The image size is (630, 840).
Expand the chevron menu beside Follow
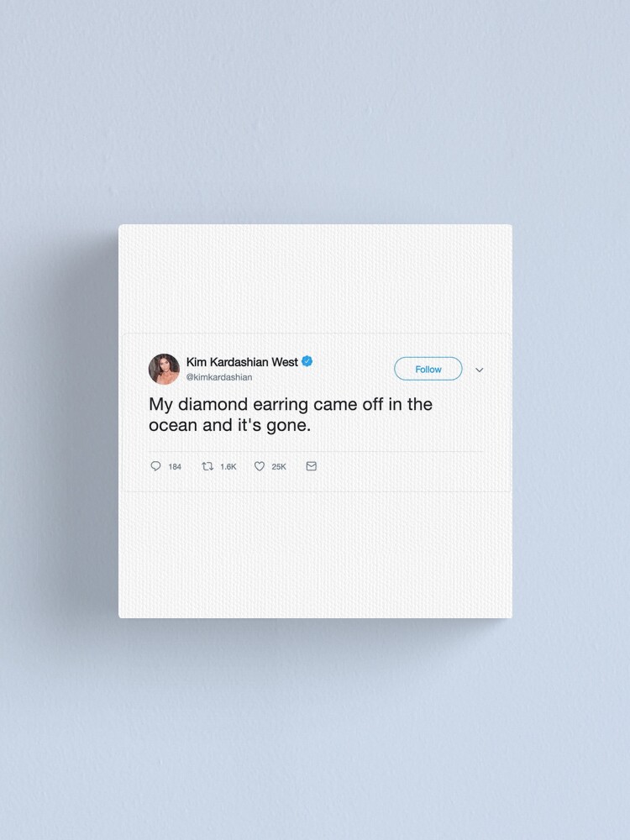click(x=480, y=370)
